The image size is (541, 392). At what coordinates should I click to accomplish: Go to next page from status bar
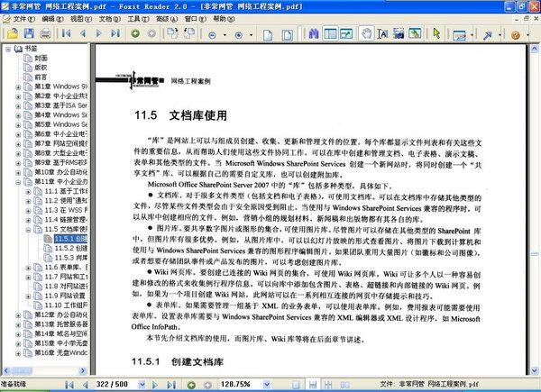(155, 385)
